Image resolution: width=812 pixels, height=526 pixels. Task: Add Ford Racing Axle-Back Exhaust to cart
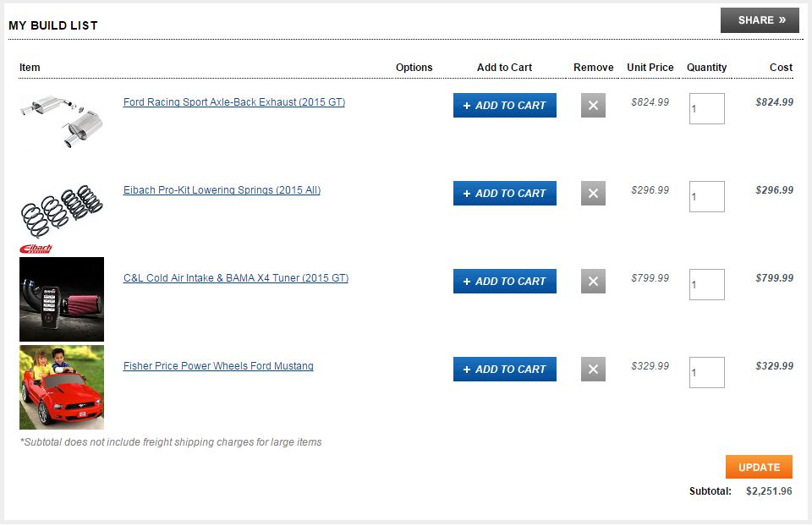tap(504, 106)
